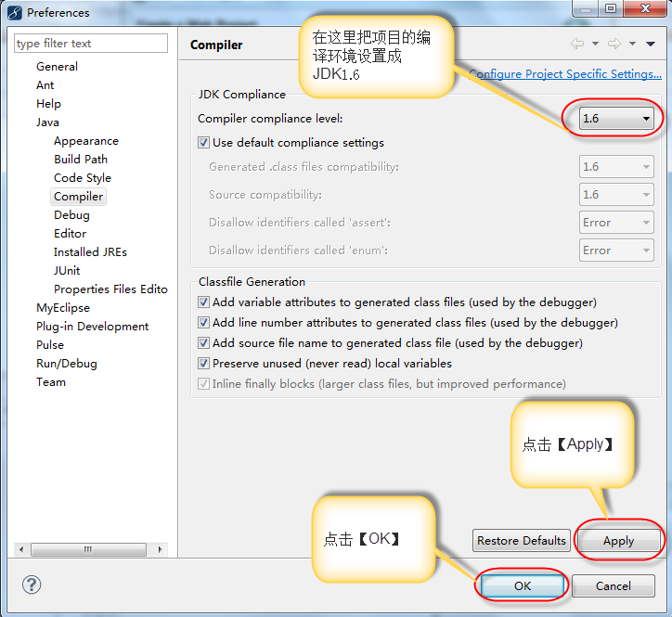Click the Apply button

coord(618,540)
